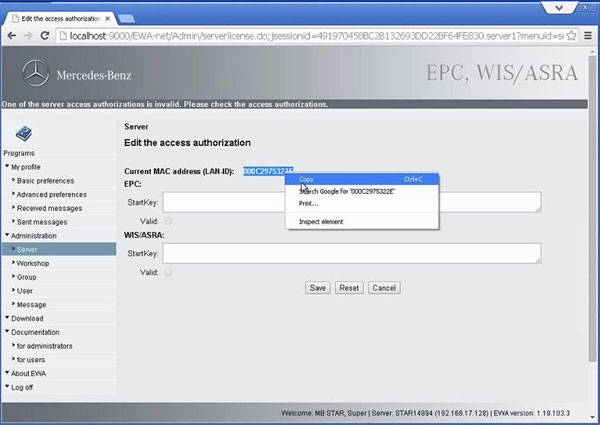The width and height of the screenshot is (600, 425).
Task: Click the EPC StartKey resize handle
Action: (x=538, y=209)
